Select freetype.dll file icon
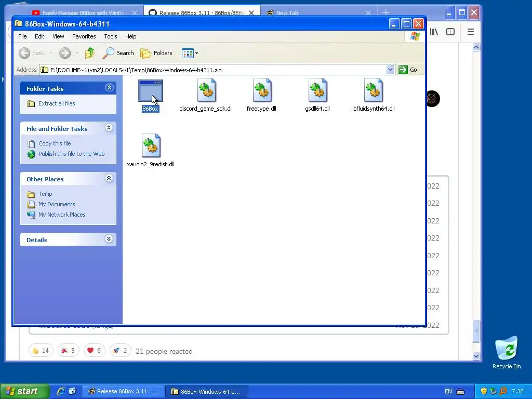The height and width of the screenshot is (399, 532). click(x=262, y=90)
